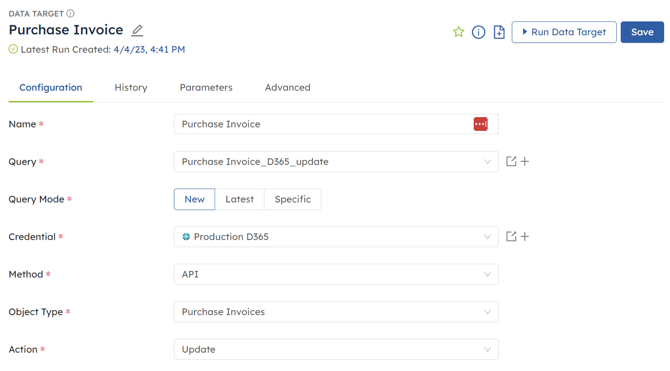Open selected query in new window icon

click(x=511, y=162)
